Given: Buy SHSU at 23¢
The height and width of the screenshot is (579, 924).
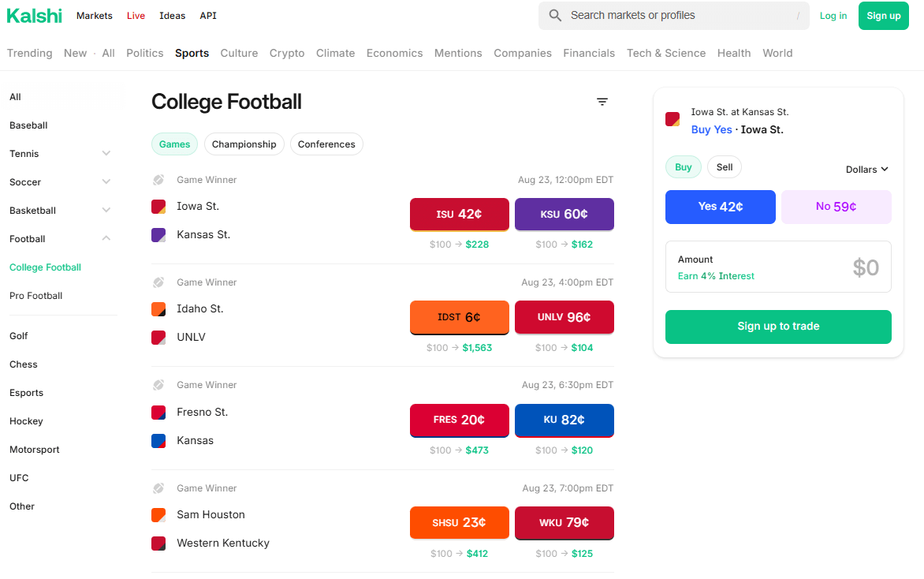Looking at the screenshot, I should [x=459, y=523].
